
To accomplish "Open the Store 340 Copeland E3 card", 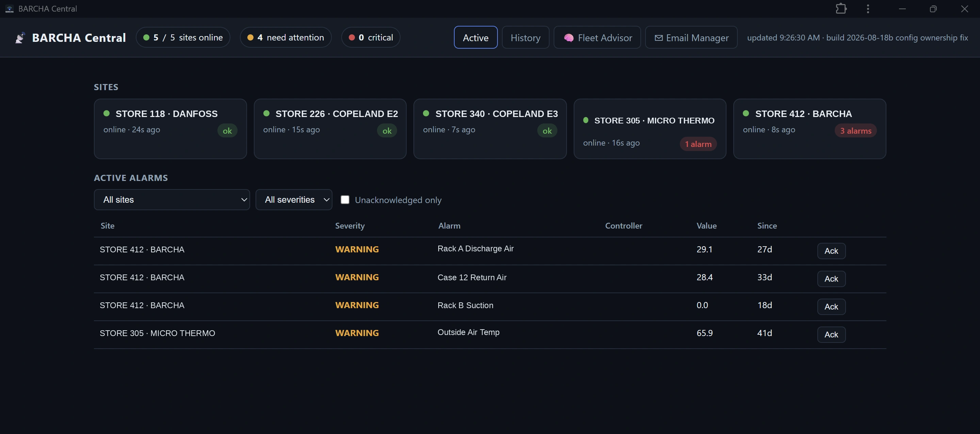I will tap(490, 129).
